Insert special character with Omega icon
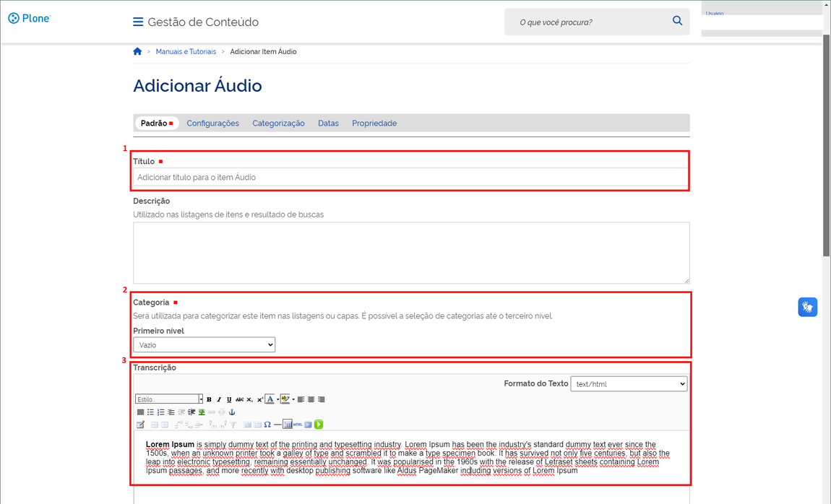The width and height of the screenshot is (831, 504). (x=267, y=425)
